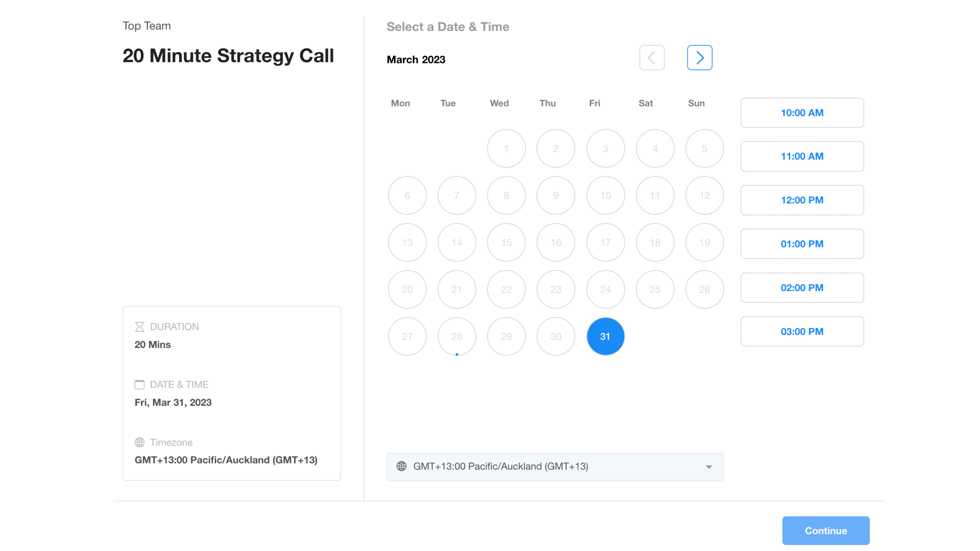This screenshot has height=551, width=980.
Task: Click date 16 in the calendar
Action: 556,242
